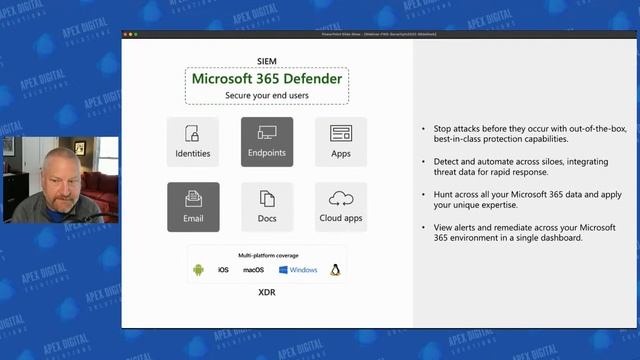This screenshot has height=360, width=640.
Task: Open the Cloud apps tile
Action: point(341,207)
